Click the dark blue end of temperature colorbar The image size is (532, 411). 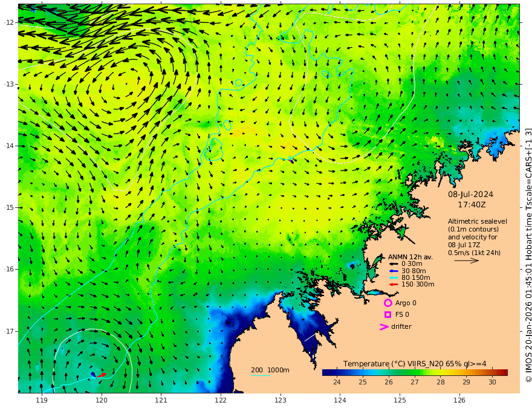pos(325,372)
